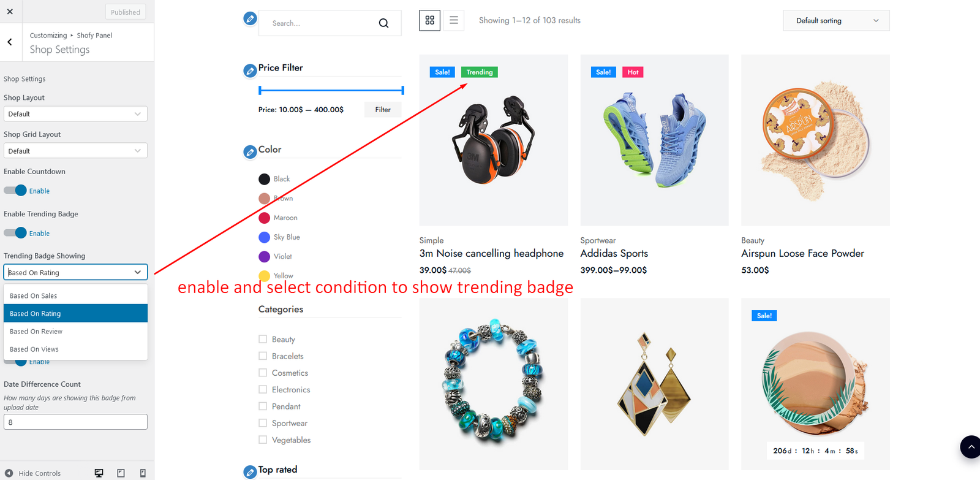The height and width of the screenshot is (480, 980).
Task: Select the Maroon color swatch
Action: click(265, 218)
